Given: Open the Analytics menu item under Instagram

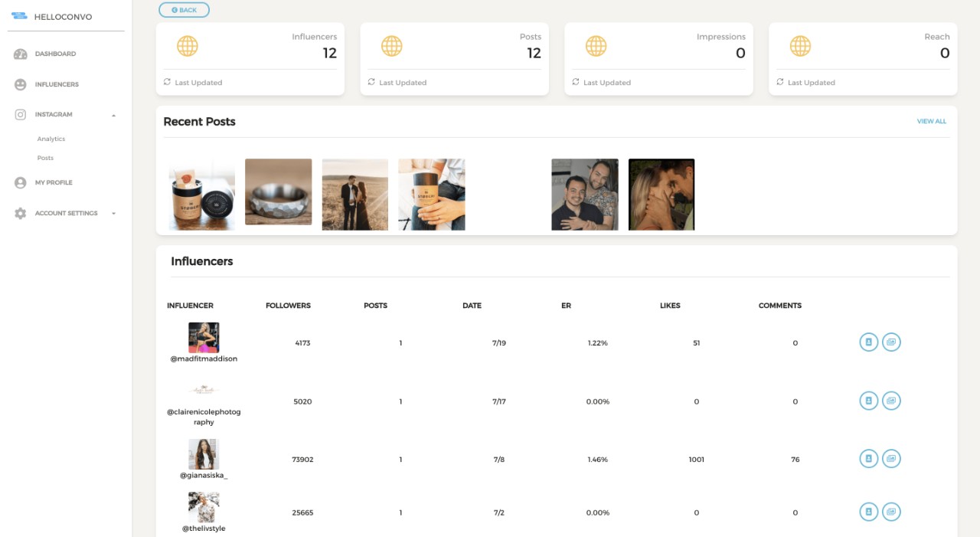Looking at the screenshot, I should [x=51, y=139].
